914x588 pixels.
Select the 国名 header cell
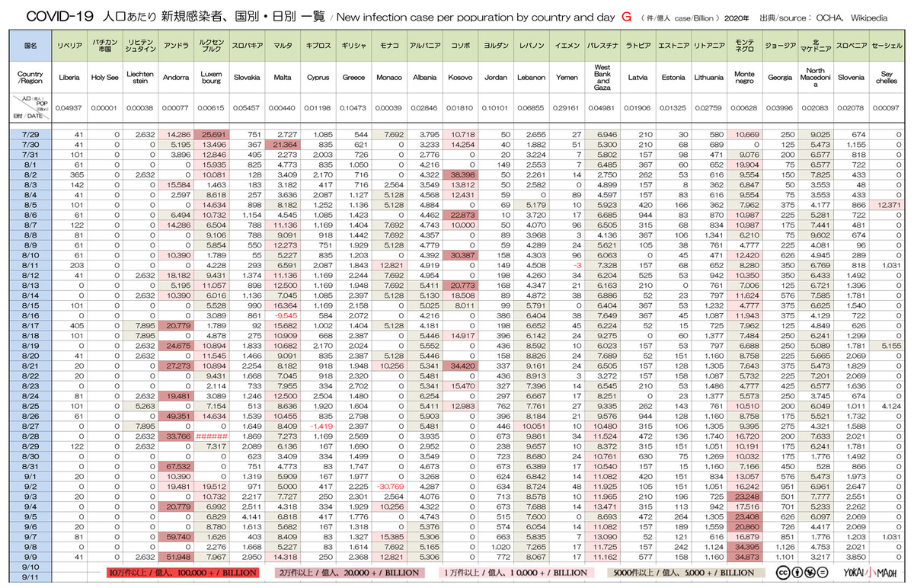coord(31,46)
